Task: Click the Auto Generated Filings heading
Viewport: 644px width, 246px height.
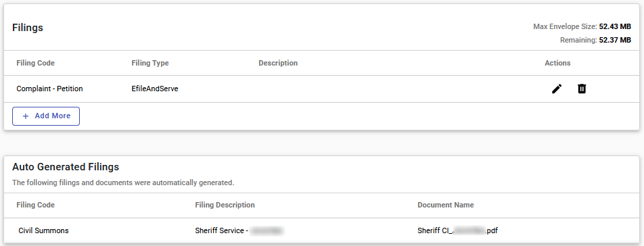Action: pos(66,167)
